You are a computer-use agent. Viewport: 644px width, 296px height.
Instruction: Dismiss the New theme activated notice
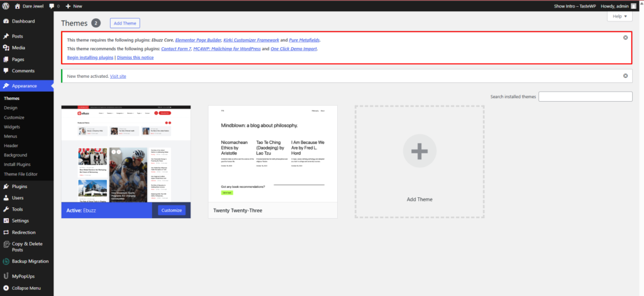pos(625,76)
